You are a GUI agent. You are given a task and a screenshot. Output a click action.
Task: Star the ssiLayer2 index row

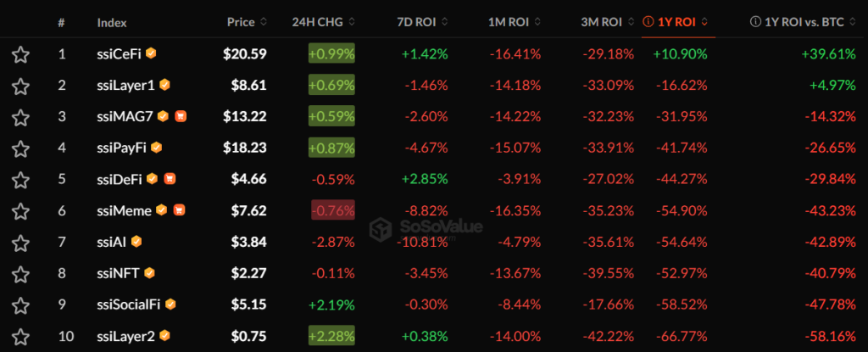(x=21, y=335)
